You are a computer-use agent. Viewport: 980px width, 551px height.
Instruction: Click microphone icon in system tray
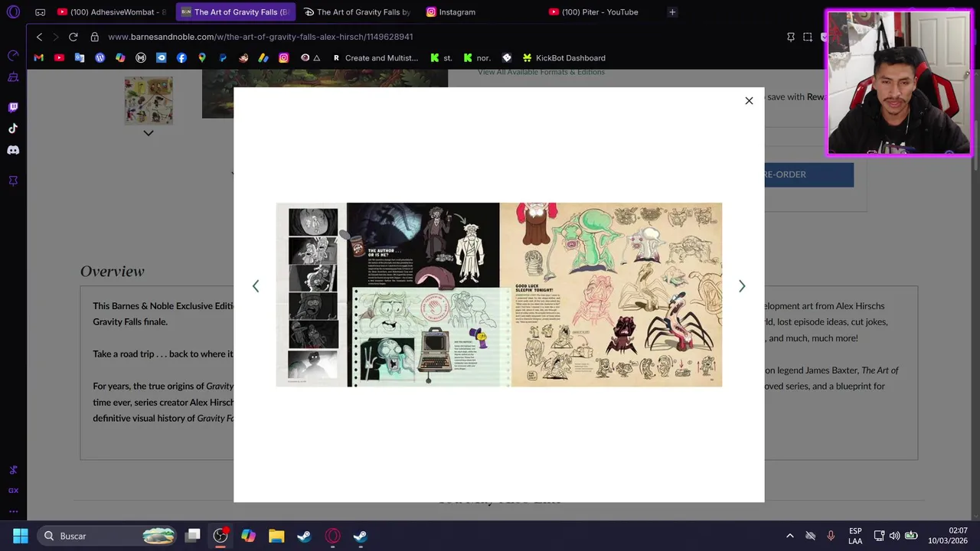[831, 536]
